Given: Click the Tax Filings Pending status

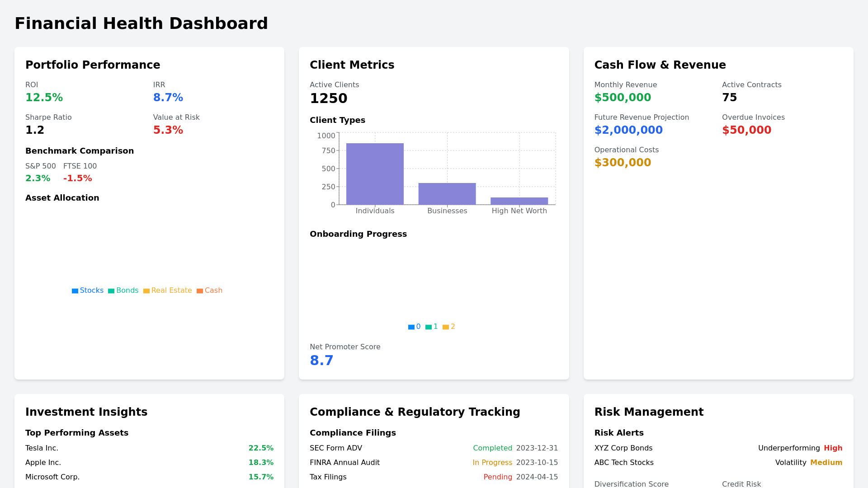Looking at the screenshot, I should coord(498,477).
